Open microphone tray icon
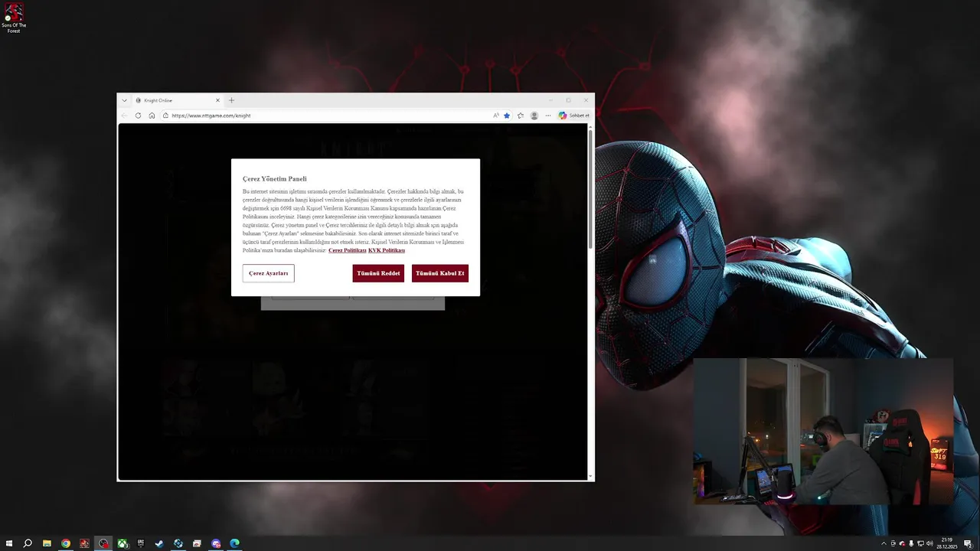This screenshot has height=551, width=980. pyautogui.click(x=911, y=543)
